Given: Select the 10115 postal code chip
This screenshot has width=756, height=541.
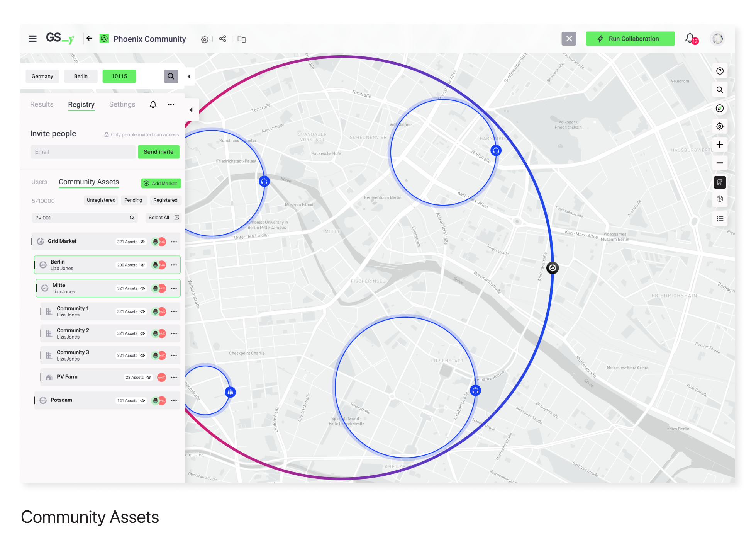Looking at the screenshot, I should coord(119,76).
